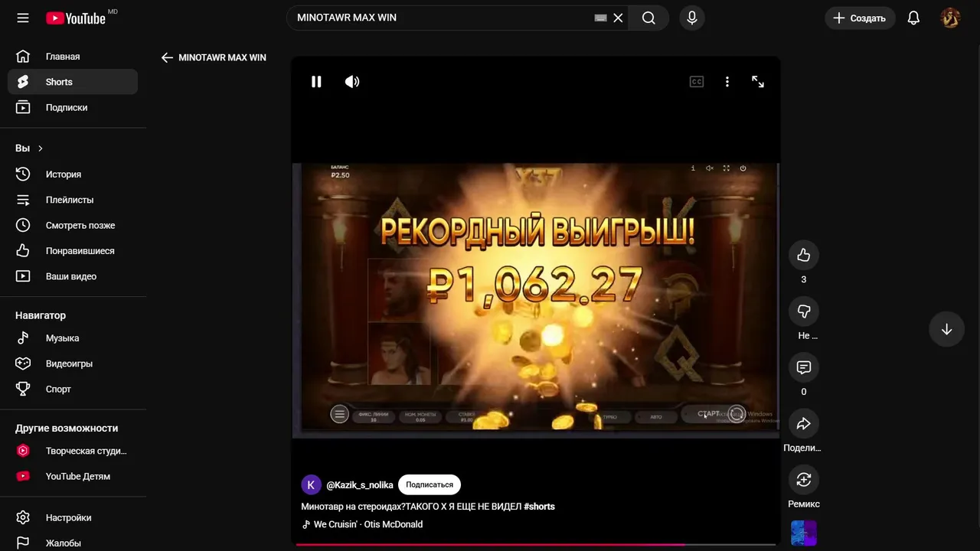980x551 pixels.
Task: Go to Главная in sidebar
Action: (x=73, y=57)
